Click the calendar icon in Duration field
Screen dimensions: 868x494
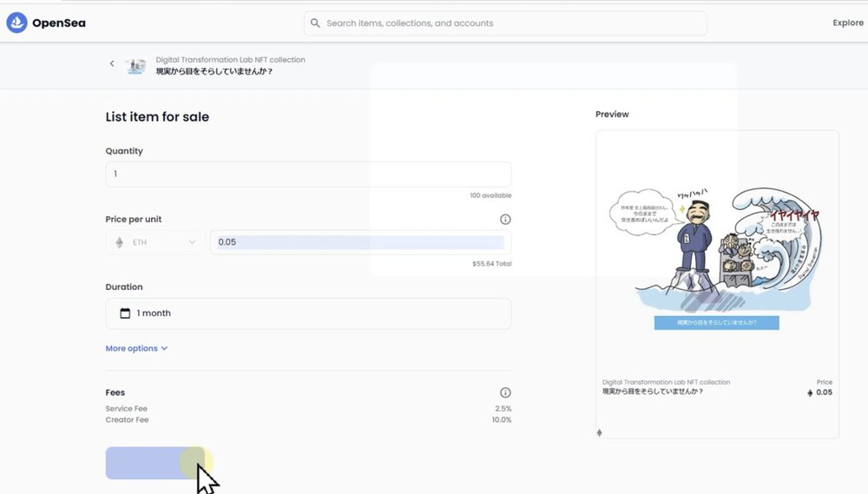[125, 313]
